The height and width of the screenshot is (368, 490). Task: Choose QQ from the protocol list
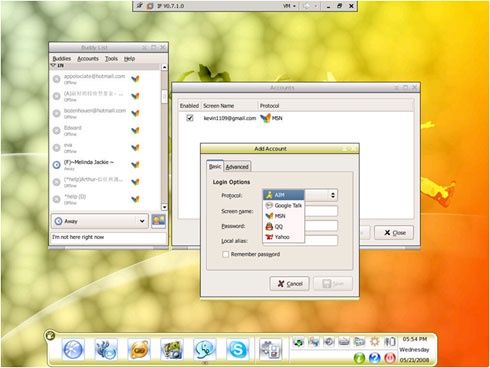tap(284, 226)
